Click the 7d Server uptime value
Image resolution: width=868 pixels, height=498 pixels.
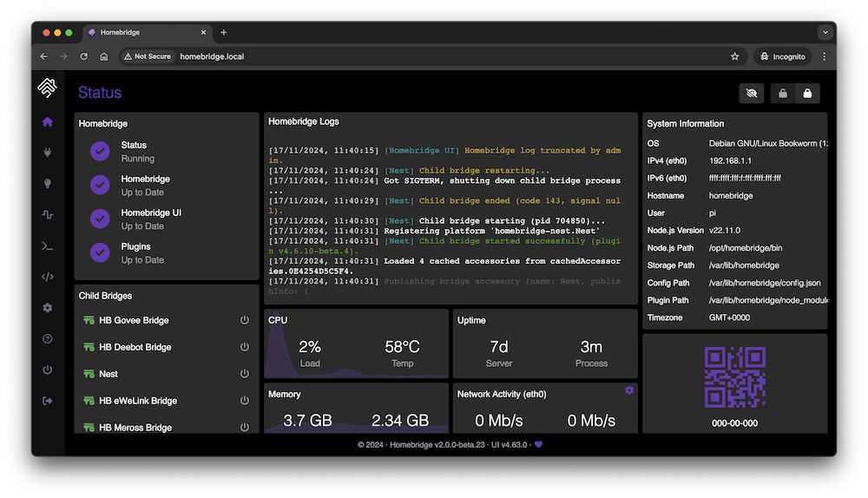(x=499, y=347)
